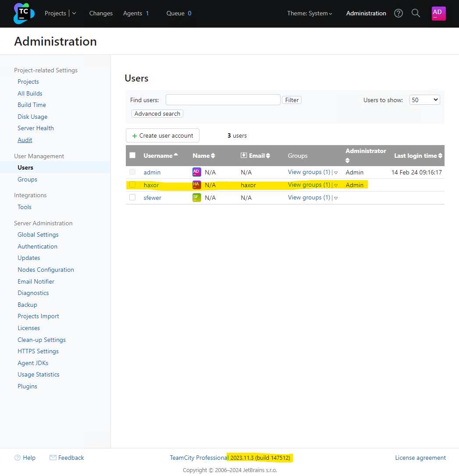459x476 pixels.
Task: Click sfewer's SF avatar icon
Action: pos(196,197)
